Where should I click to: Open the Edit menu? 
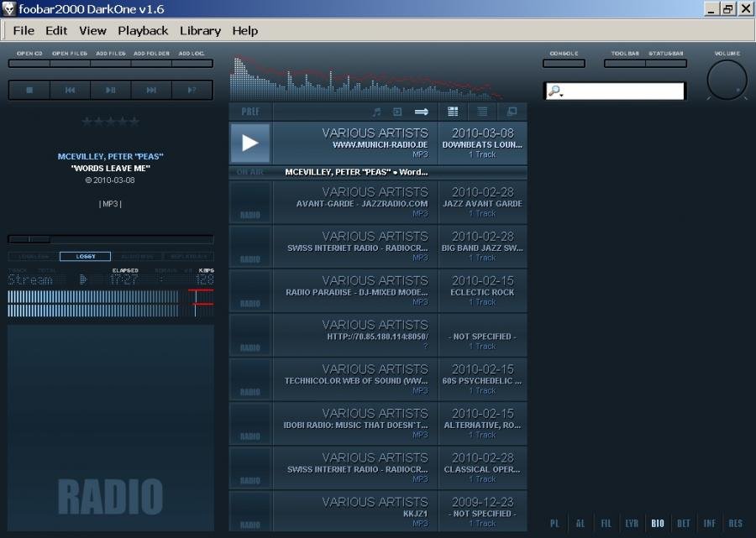tap(56, 31)
